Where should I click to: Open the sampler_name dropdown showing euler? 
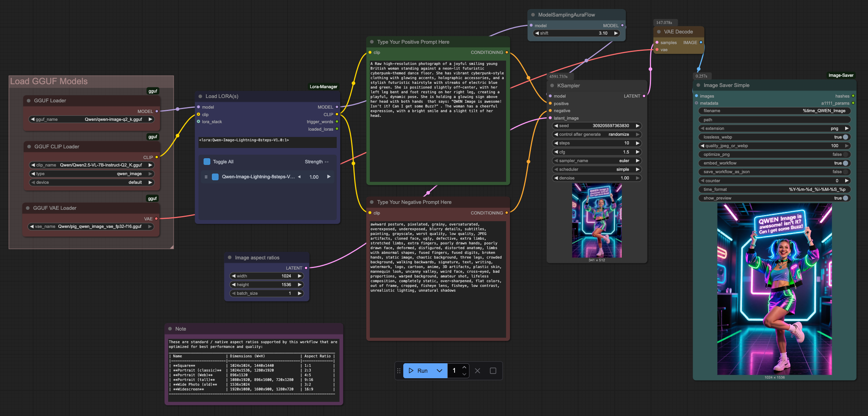(596, 161)
